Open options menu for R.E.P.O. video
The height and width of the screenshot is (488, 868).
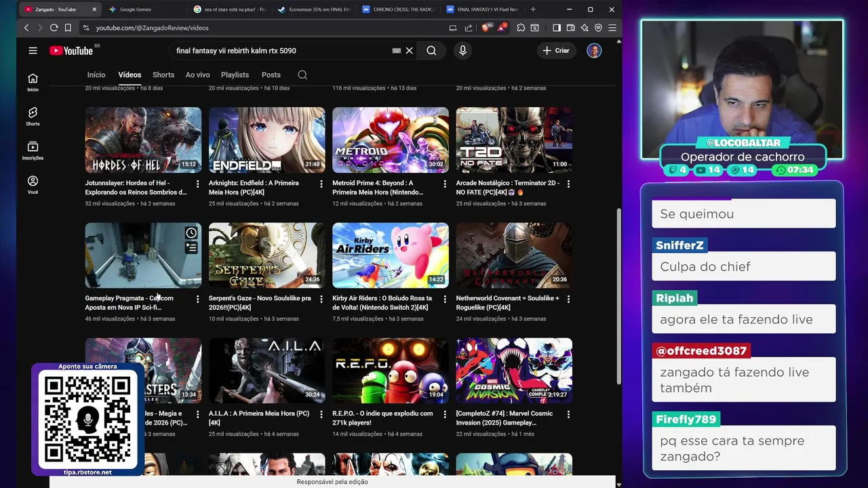[445, 414]
